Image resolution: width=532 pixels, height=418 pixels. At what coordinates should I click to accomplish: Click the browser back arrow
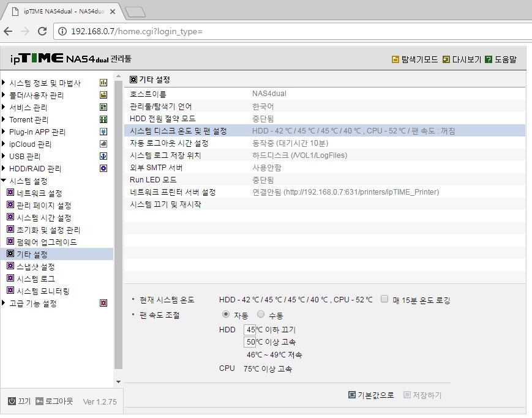(8, 31)
